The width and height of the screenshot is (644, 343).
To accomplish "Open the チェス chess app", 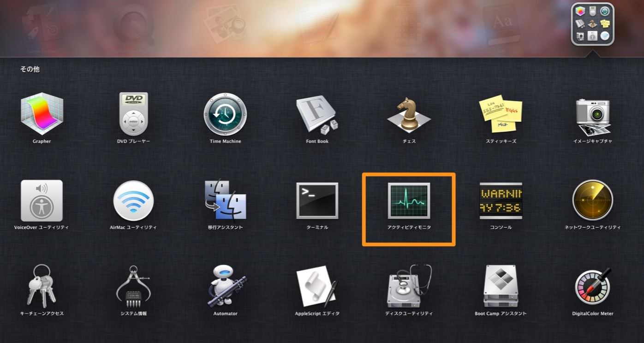I will (x=409, y=114).
